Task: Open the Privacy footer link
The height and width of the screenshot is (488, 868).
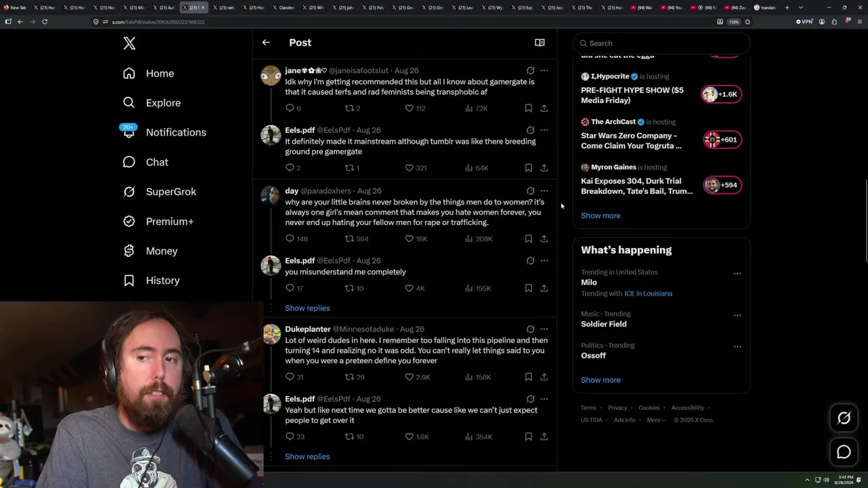Action: 617,408
